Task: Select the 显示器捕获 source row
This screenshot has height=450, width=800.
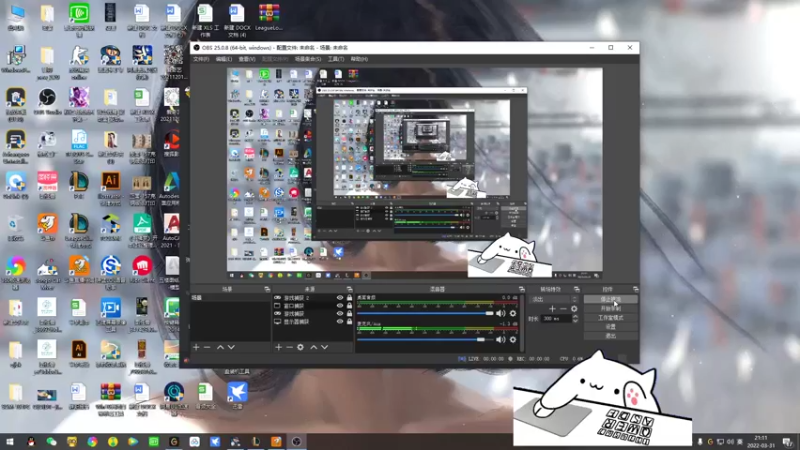Action: (x=313, y=322)
